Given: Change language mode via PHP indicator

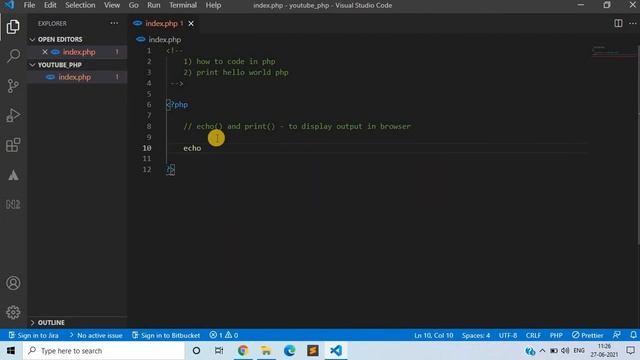Looking at the screenshot, I should [556, 335].
